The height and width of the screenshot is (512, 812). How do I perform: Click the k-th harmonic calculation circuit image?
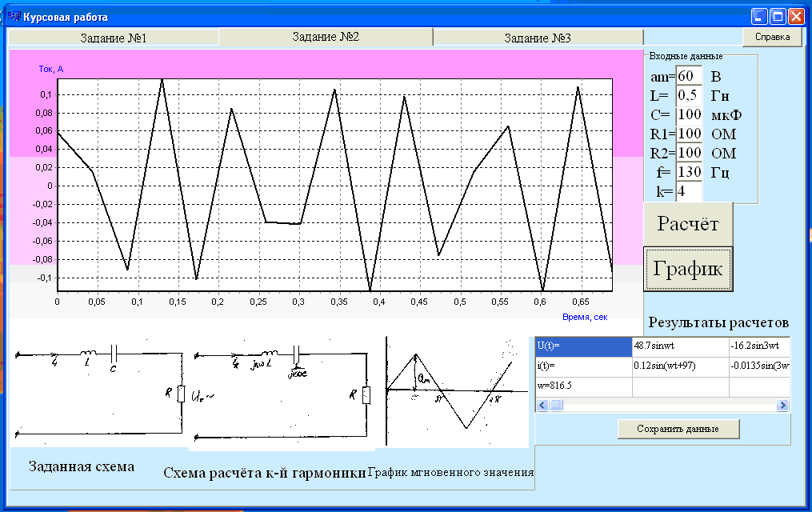[x=282, y=394]
